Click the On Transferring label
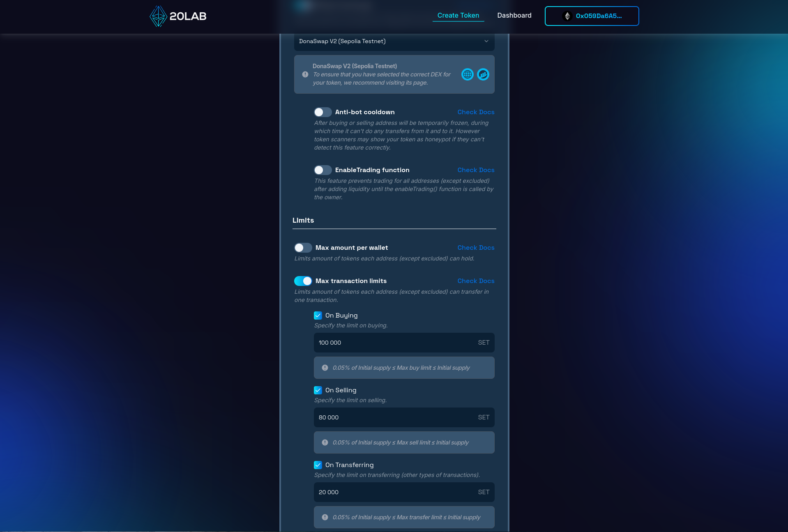788x532 pixels. tap(350, 465)
